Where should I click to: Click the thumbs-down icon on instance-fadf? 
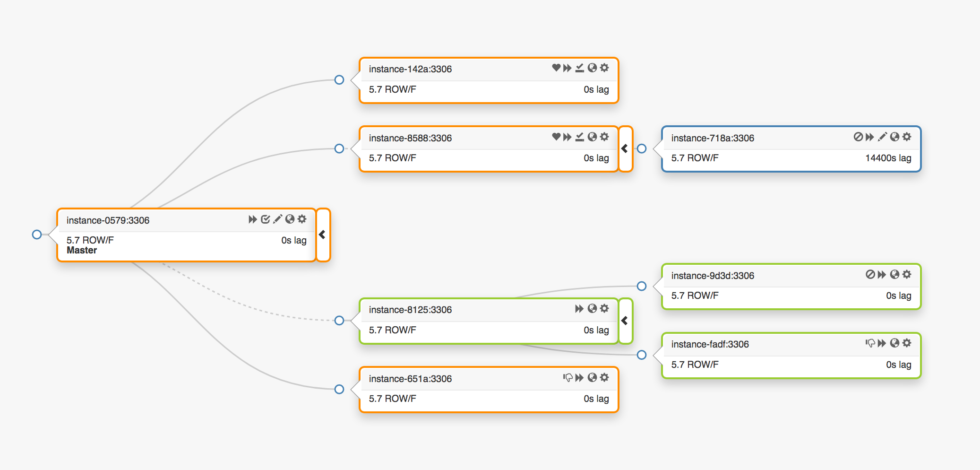coord(870,343)
